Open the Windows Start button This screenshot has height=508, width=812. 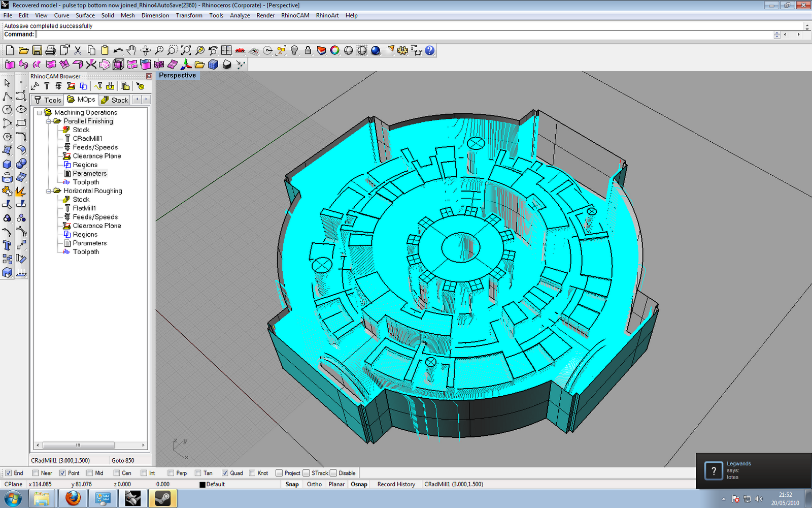(x=13, y=498)
